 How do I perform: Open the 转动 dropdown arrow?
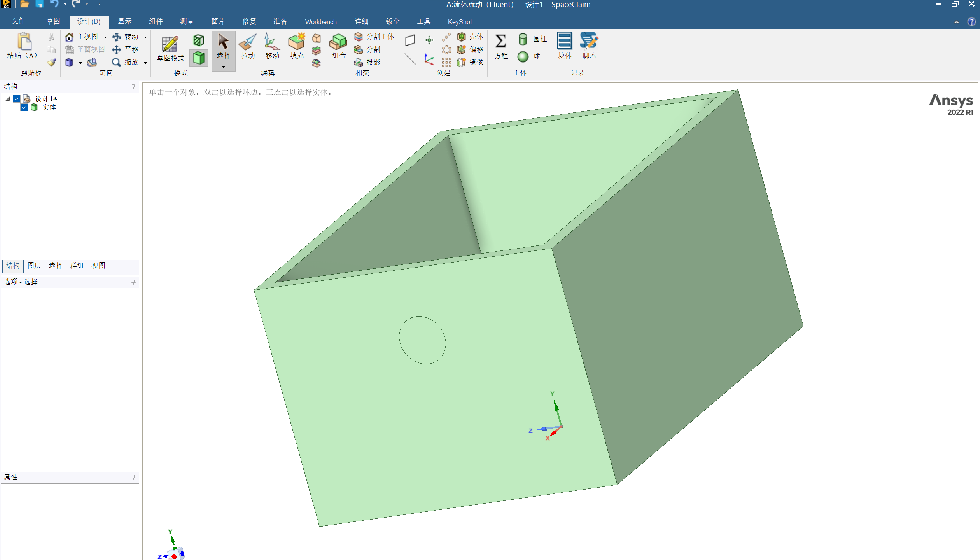coord(145,37)
